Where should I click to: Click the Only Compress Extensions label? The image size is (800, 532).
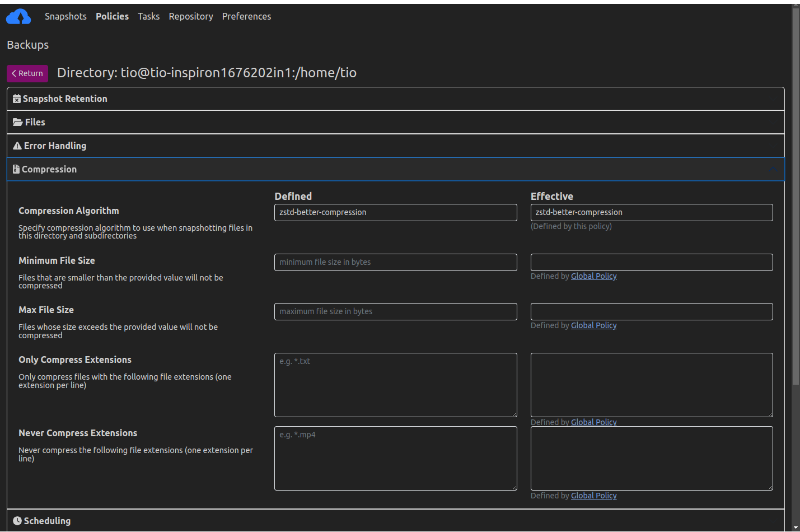[x=75, y=360]
